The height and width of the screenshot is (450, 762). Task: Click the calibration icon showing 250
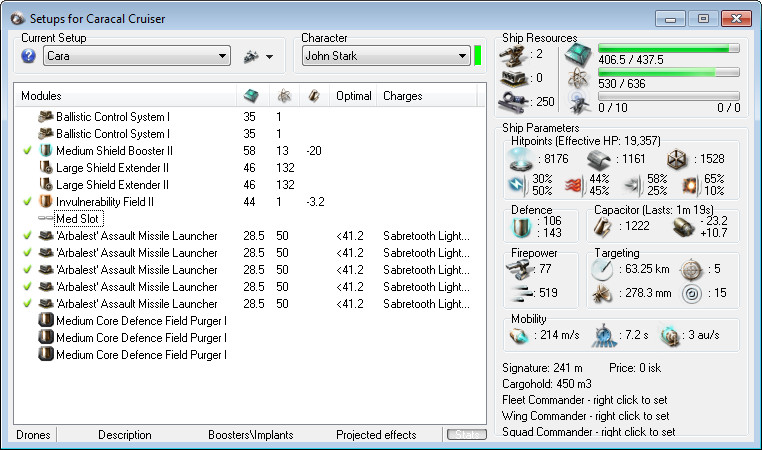pyautogui.click(x=517, y=100)
